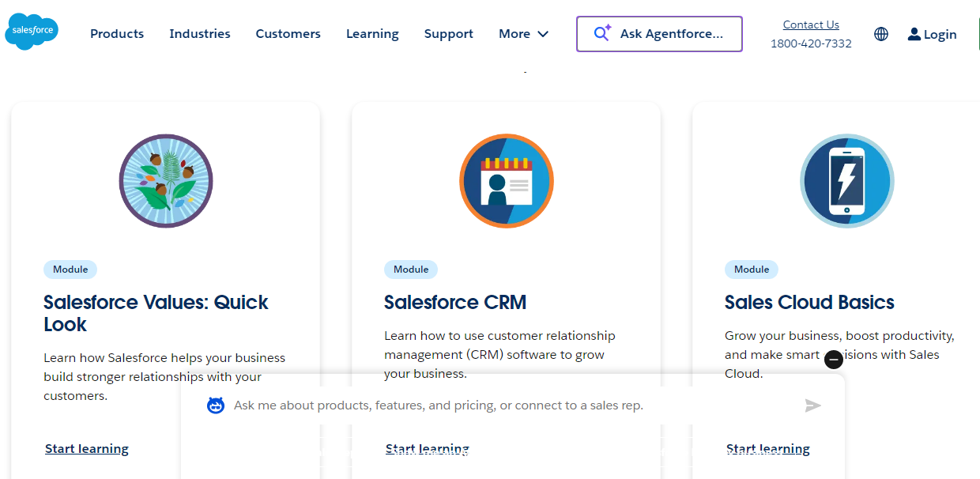Open the globe language selector
980x479 pixels.
881,34
